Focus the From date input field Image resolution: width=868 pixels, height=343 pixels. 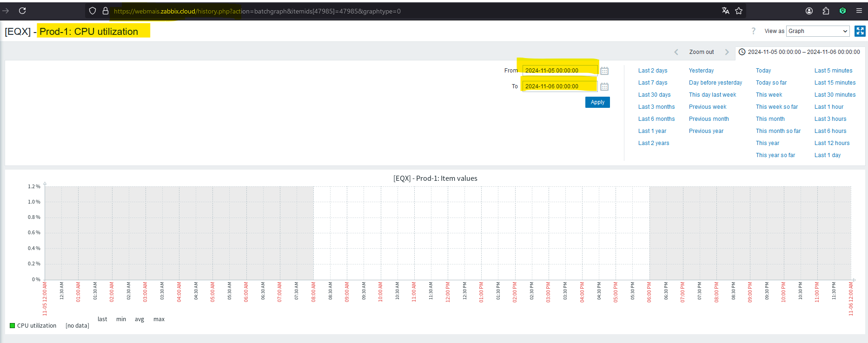coord(560,71)
